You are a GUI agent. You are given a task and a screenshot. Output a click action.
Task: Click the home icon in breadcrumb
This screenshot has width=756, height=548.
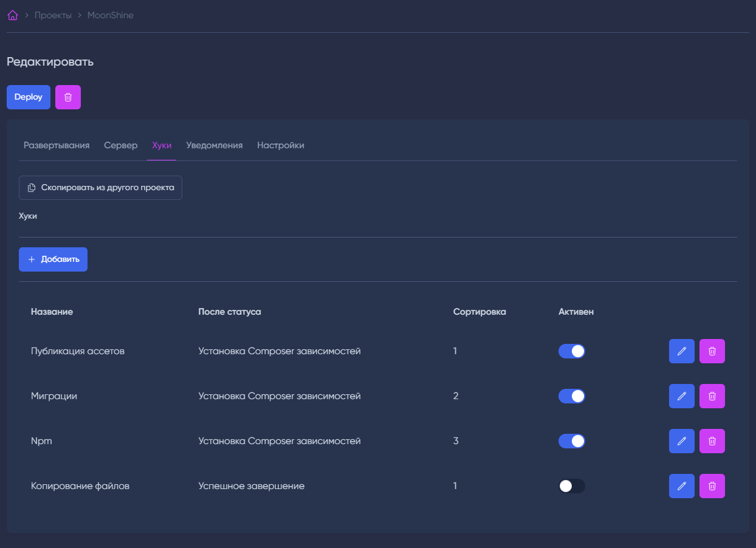pyautogui.click(x=12, y=15)
